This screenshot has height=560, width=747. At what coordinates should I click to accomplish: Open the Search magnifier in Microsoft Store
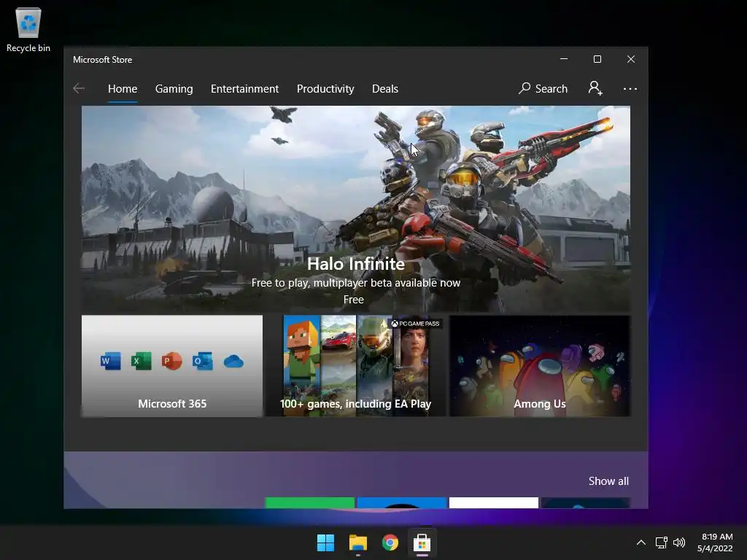[543, 88]
